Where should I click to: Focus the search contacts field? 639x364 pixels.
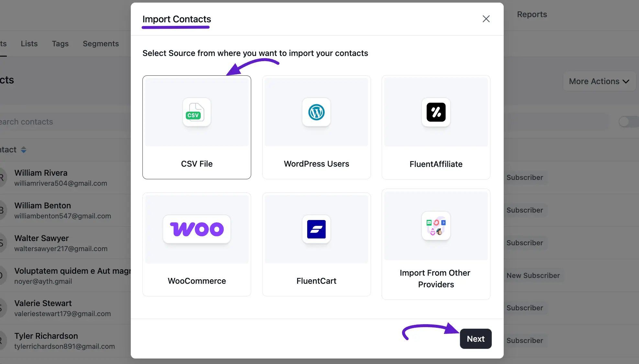coord(65,122)
